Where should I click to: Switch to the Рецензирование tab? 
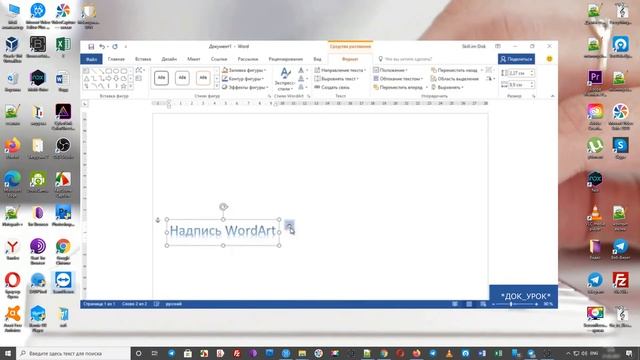(x=286, y=59)
